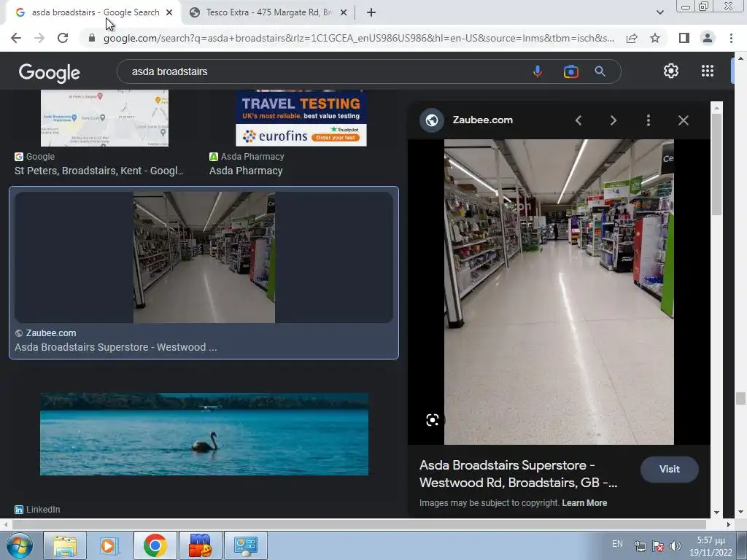747x560 pixels.
Task: Close the asda broadstairs tab
Action: 169,13
